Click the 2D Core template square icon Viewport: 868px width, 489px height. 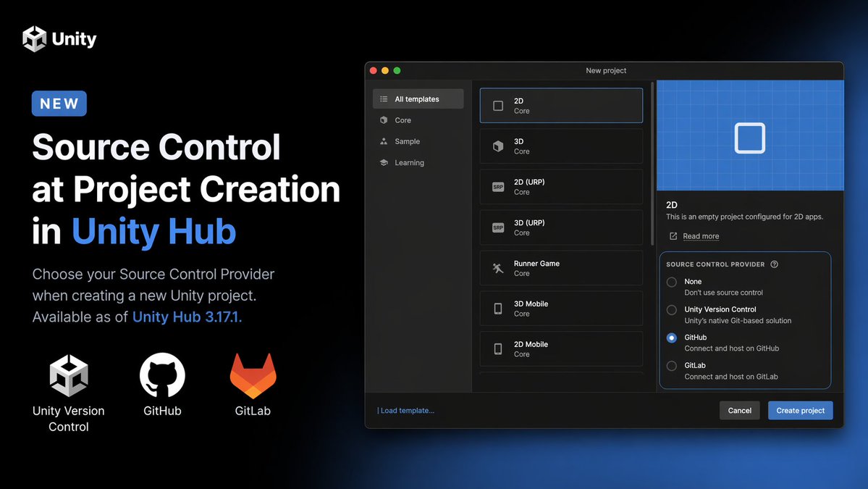click(x=498, y=106)
